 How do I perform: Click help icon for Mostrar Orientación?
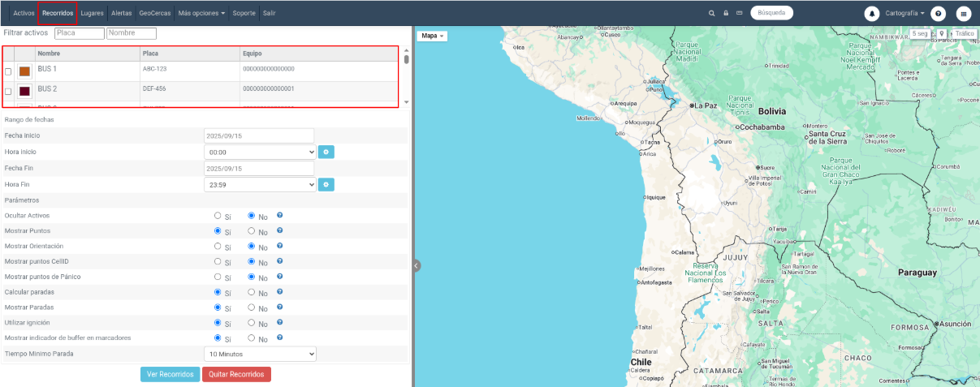pos(279,246)
